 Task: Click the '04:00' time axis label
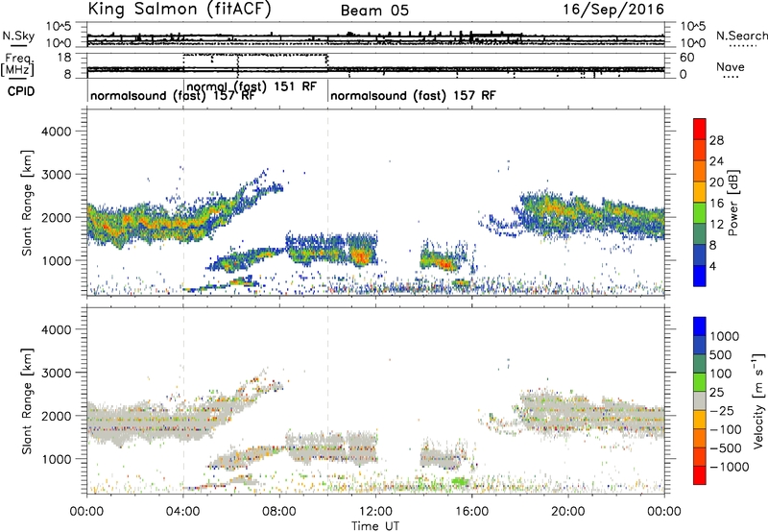[182, 512]
